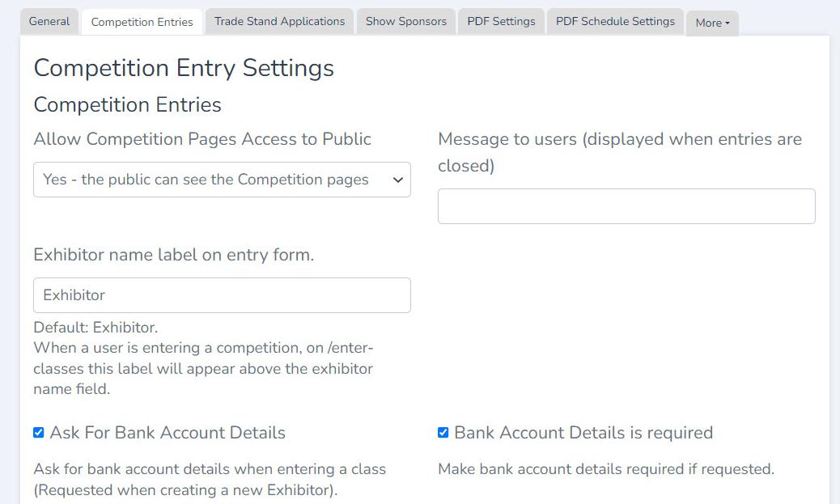
Task: Click the "Ask For Bank Account Details" label text
Action: 168,433
